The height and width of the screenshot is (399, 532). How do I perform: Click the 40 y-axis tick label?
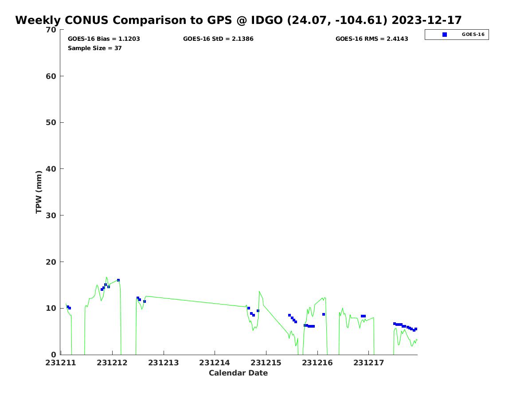pyautogui.click(x=51, y=169)
